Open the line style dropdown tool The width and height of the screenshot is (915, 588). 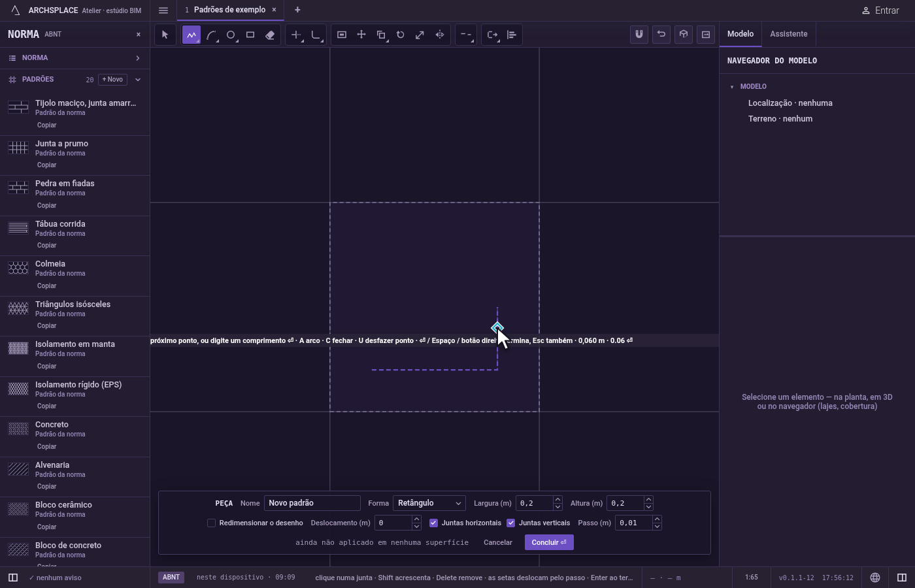(466, 35)
